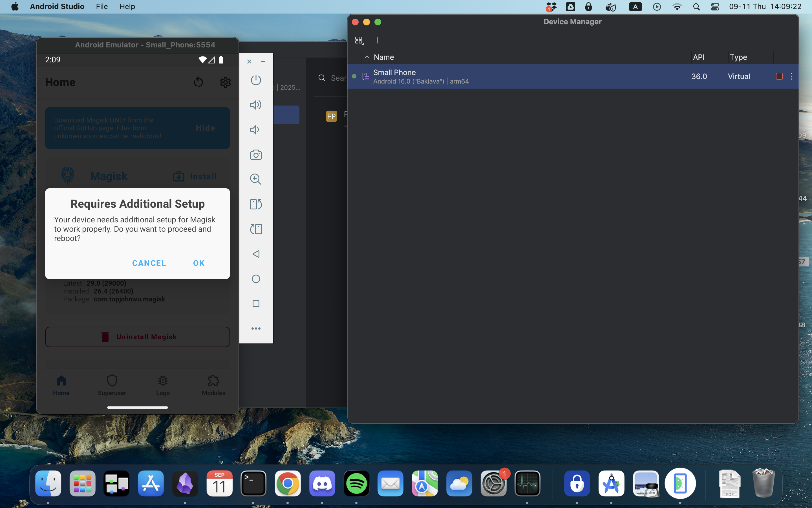The image size is (812, 508).
Task: Raise volume using emulator Volume Up icon
Action: pos(256,105)
